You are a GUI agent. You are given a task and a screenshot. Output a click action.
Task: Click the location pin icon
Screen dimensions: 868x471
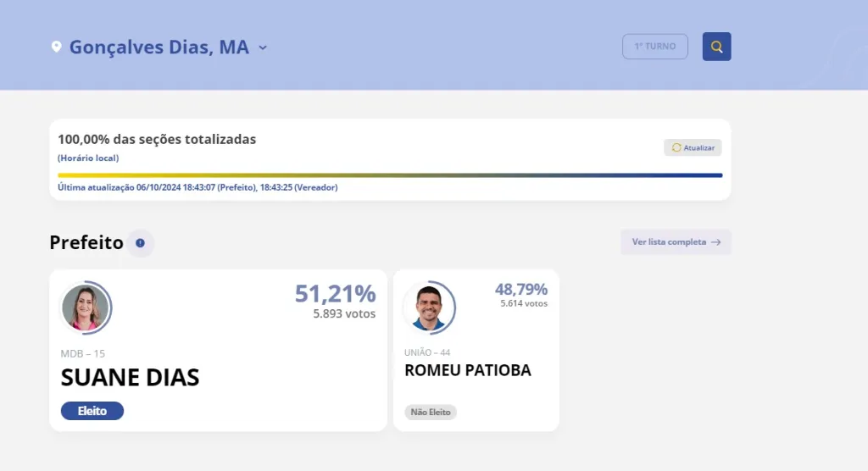tap(57, 47)
